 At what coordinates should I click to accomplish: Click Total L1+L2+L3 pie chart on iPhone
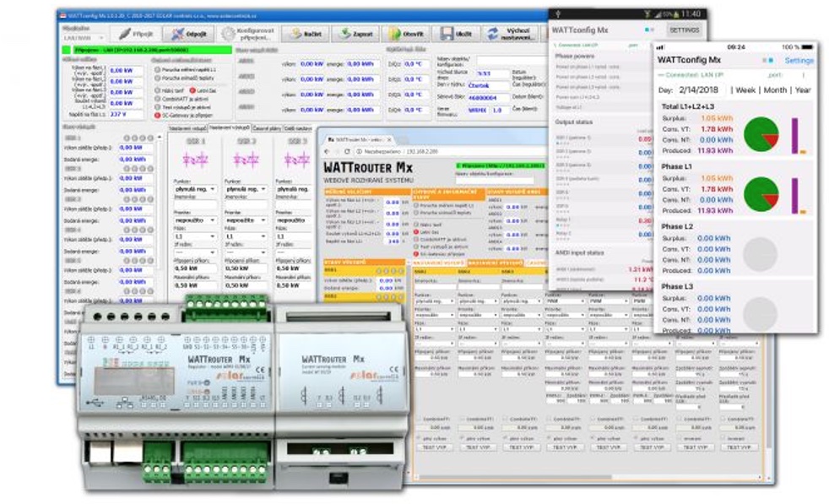[x=761, y=135]
